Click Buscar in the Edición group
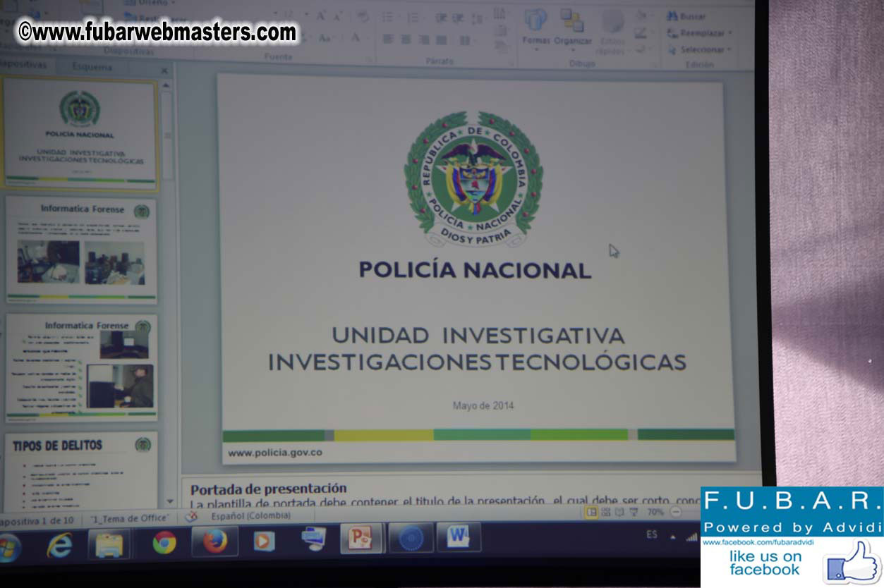This screenshot has height=588, width=884. tap(687, 16)
